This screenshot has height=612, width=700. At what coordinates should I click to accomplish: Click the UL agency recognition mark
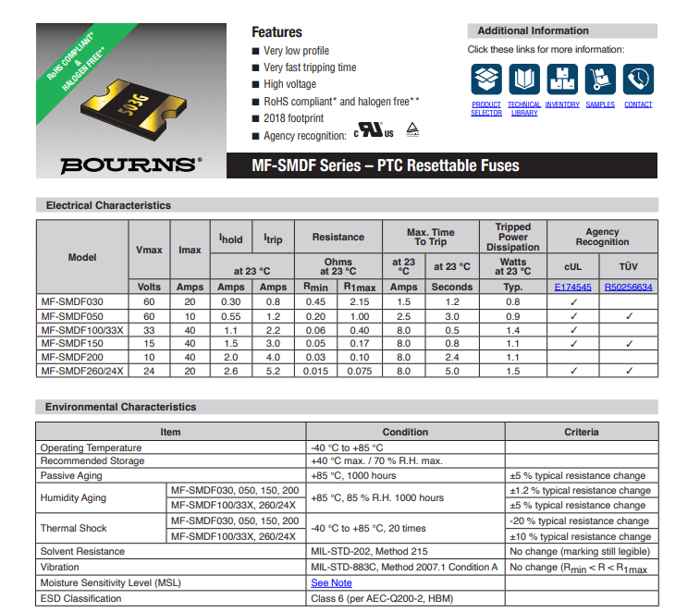point(374,131)
